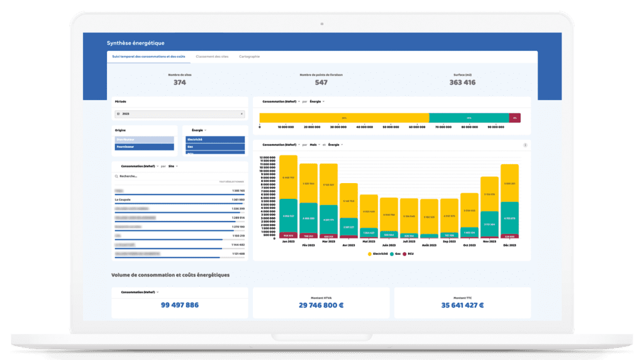
Task: Click the search magnifier icon beside Recherche
Action: coord(116,176)
